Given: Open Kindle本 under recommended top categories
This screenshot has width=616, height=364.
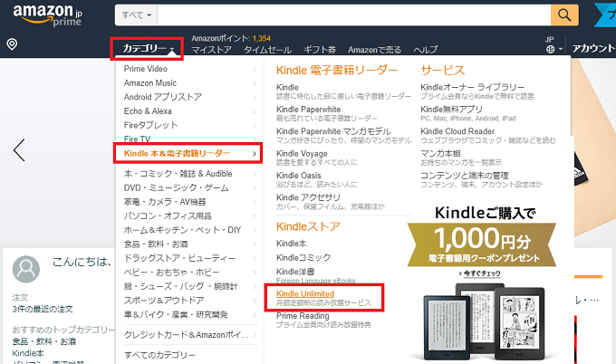Looking at the screenshot, I should (28, 353).
